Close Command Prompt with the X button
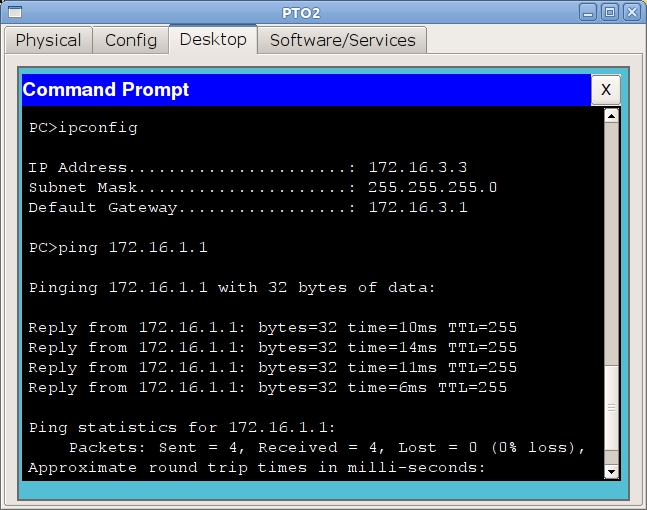Image resolution: width=647 pixels, height=510 pixels. 605,90
